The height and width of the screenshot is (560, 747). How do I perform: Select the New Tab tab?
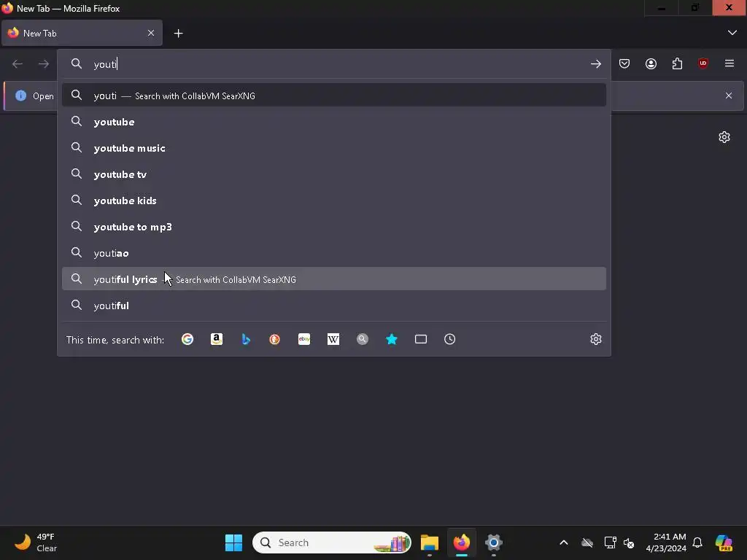82,33
